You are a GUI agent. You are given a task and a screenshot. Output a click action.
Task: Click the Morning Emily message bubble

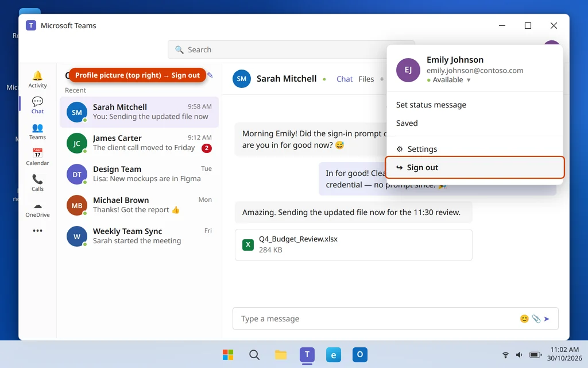click(311, 139)
